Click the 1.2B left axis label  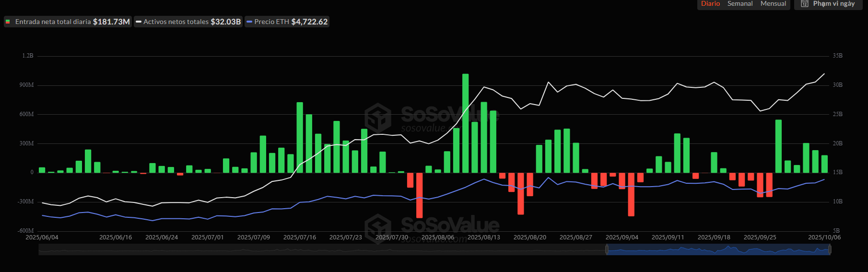[x=28, y=56]
